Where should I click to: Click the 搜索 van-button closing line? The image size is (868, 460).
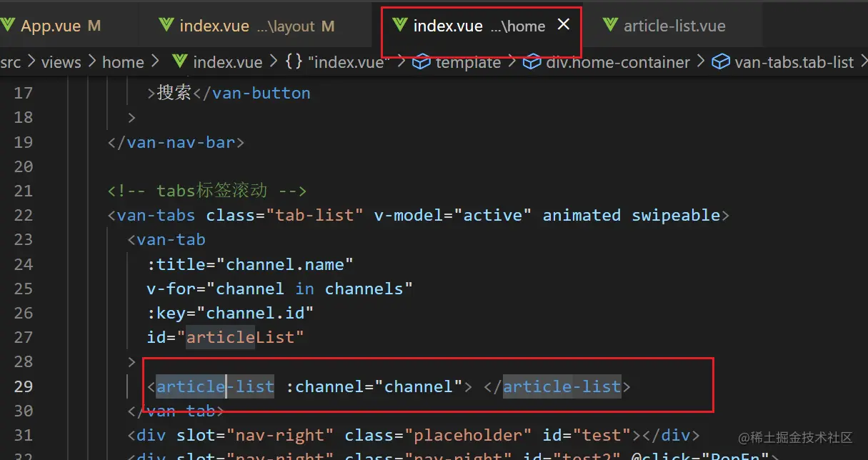(229, 93)
